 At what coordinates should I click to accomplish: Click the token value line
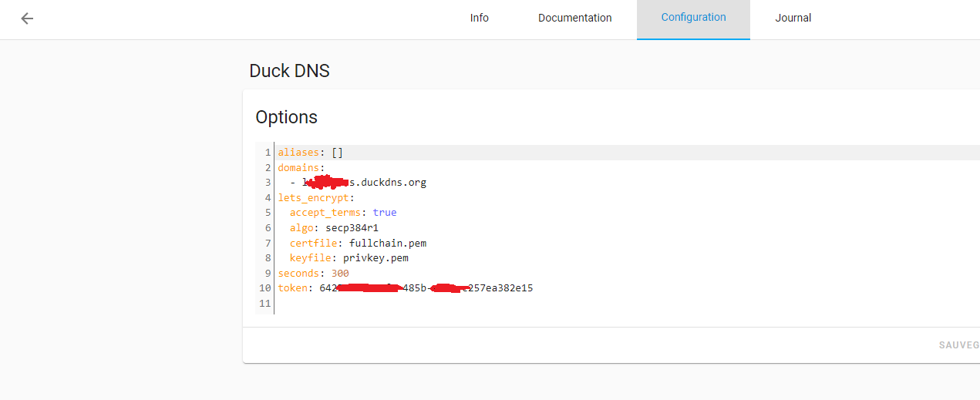(406, 288)
